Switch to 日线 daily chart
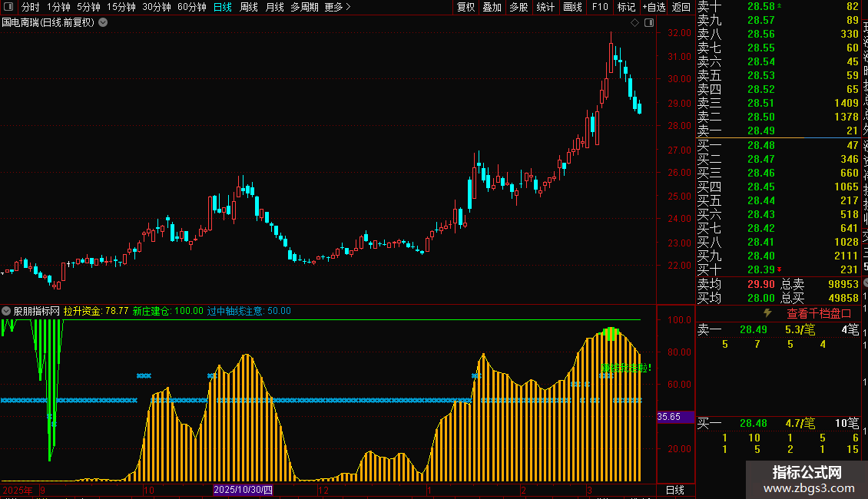868x499 pixels. 223,7
